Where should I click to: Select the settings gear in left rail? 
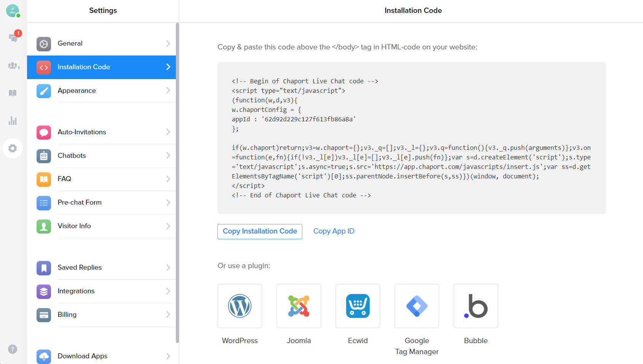13,148
